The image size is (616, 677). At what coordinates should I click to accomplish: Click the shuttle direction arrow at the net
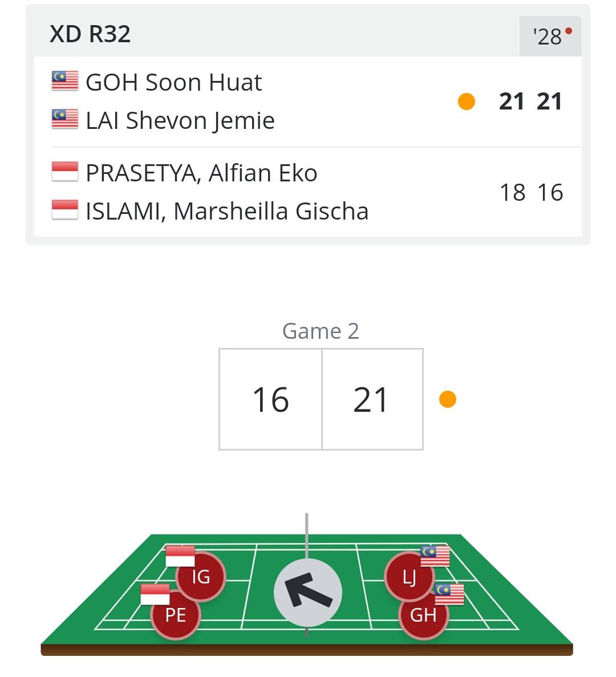coord(308,593)
